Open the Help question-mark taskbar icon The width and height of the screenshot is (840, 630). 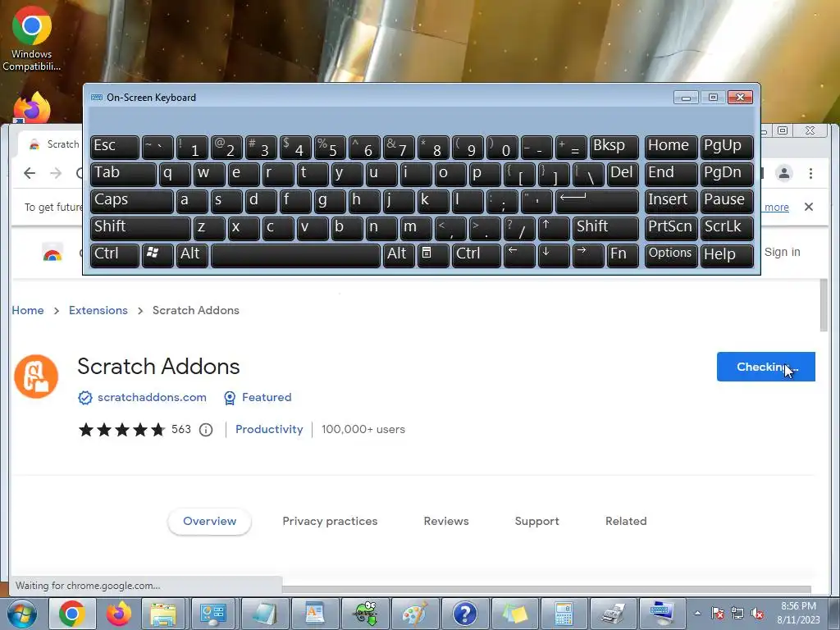click(x=464, y=614)
